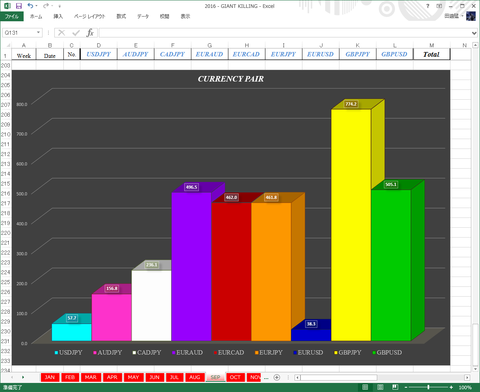Image resolution: width=480 pixels, height=392 pixels.
Task: Select the CADJPY header cell
Action: 173,54
